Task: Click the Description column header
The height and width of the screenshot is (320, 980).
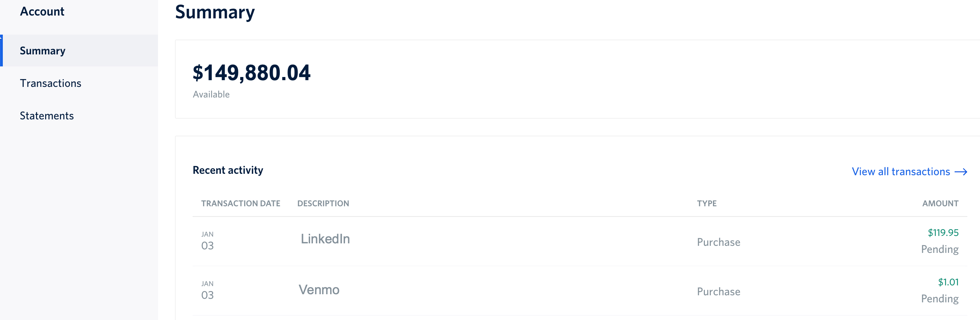Action: coord(323,203)
